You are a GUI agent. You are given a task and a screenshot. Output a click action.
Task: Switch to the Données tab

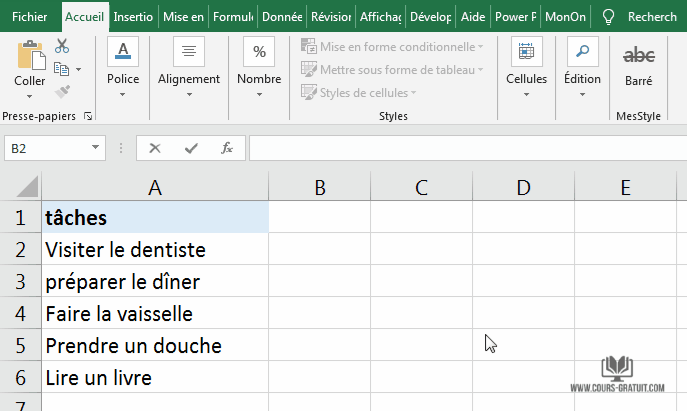click(x=282, y=17)
